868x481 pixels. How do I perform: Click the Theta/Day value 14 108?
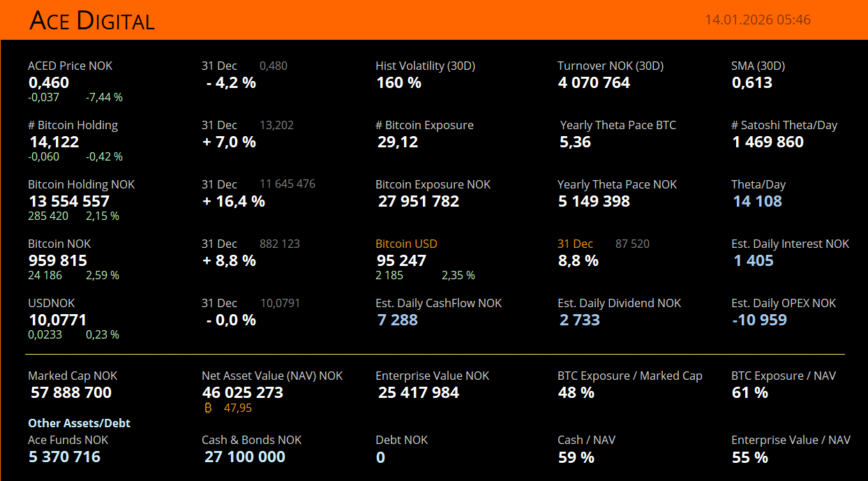click(x=758, y=201)
